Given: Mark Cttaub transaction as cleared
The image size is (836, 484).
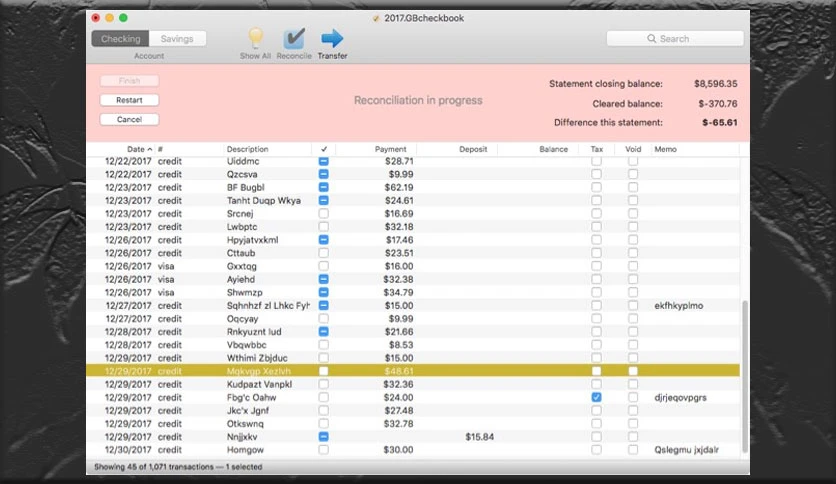Looking at the screenshot, I should [324, 253].
